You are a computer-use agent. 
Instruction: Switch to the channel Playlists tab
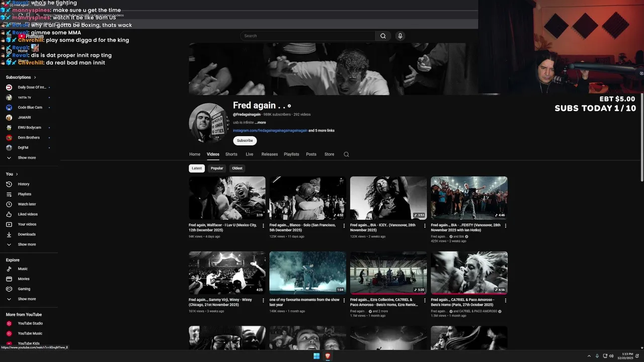point(291,154)
